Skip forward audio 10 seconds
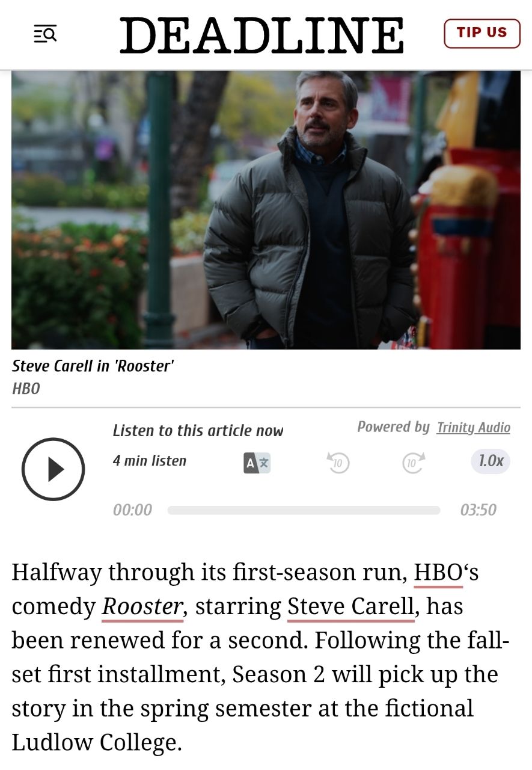The height and width of the screenshot is (770, 532). [414, 462]
